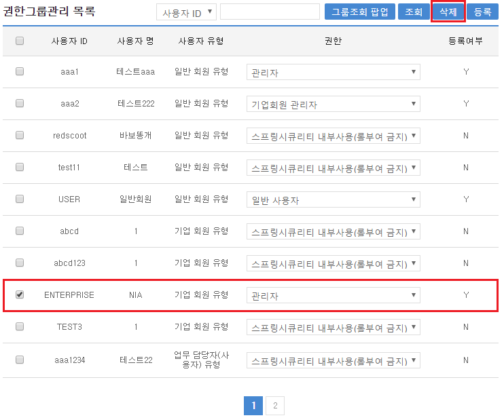This screenshot has width=504, height=420.
Task: Open the role dropdown for test11
Action: pos(333,168)
